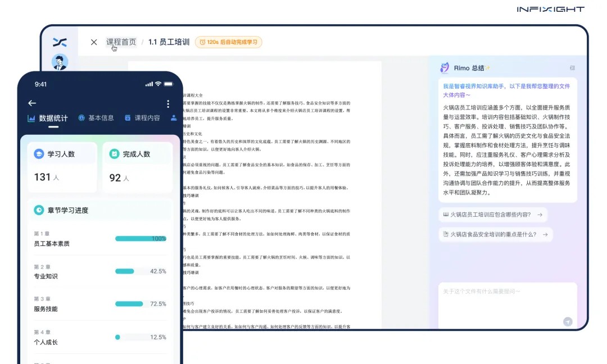Click the teal app logo in the top-left
The image size is (607, 364).
click(x=61, y=42)
